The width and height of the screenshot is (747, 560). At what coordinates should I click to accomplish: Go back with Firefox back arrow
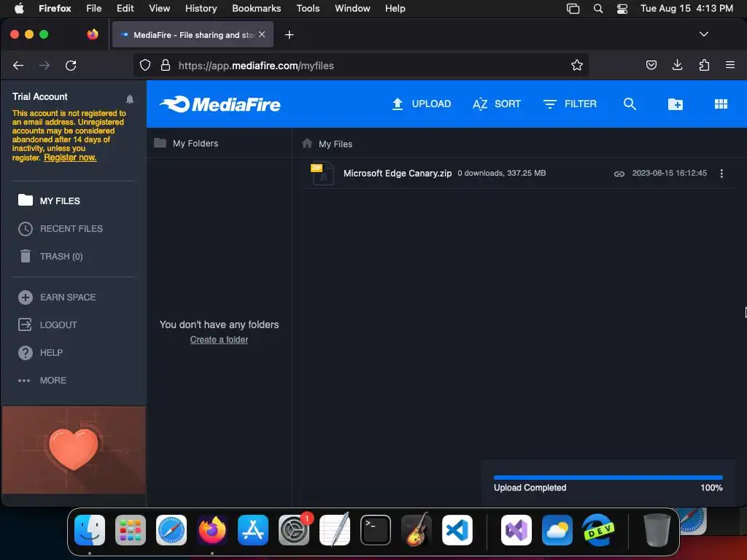click(18, 65)
